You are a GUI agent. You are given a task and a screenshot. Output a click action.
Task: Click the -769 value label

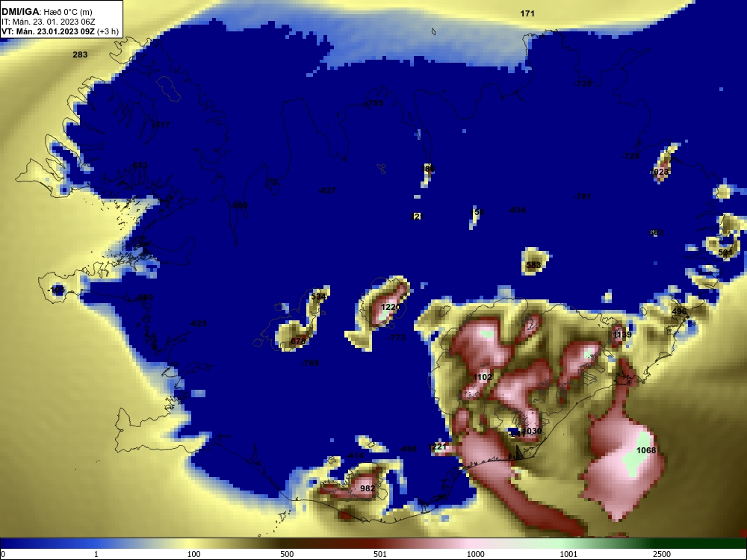[x=310, y=363]
